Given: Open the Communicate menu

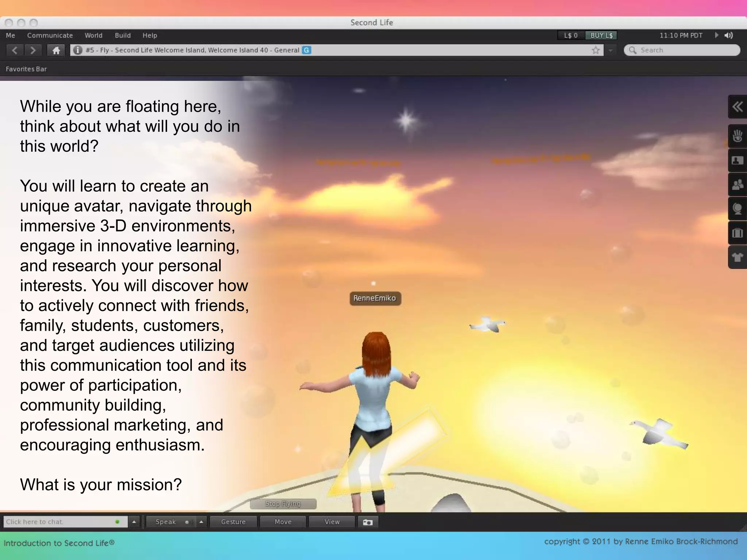Looking at the screenshot, I should click(x=50, y=35).
